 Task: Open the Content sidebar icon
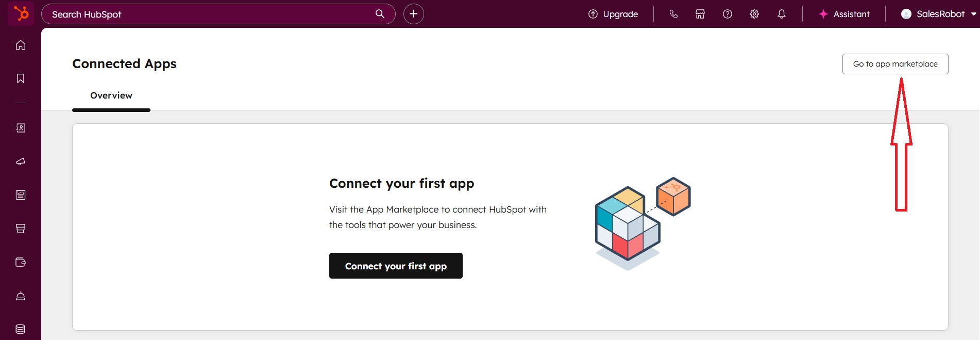pos(21,195)
